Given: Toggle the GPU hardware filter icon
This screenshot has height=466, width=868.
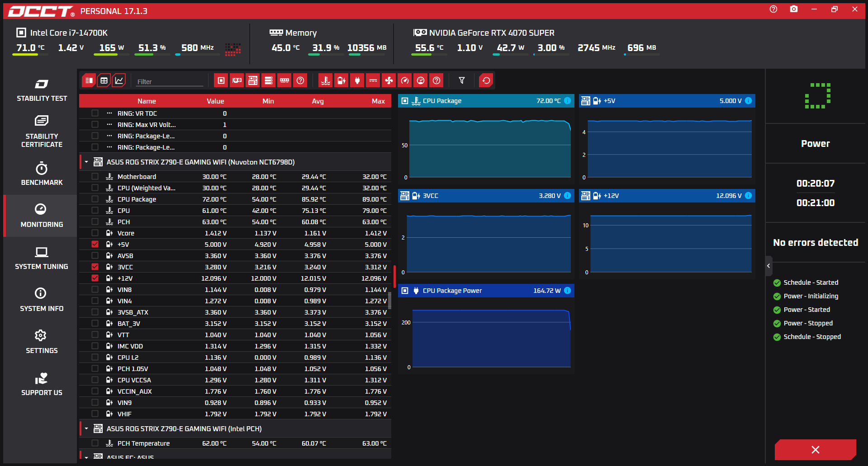Looking at the screenshot, I should (x=237, y=80).
